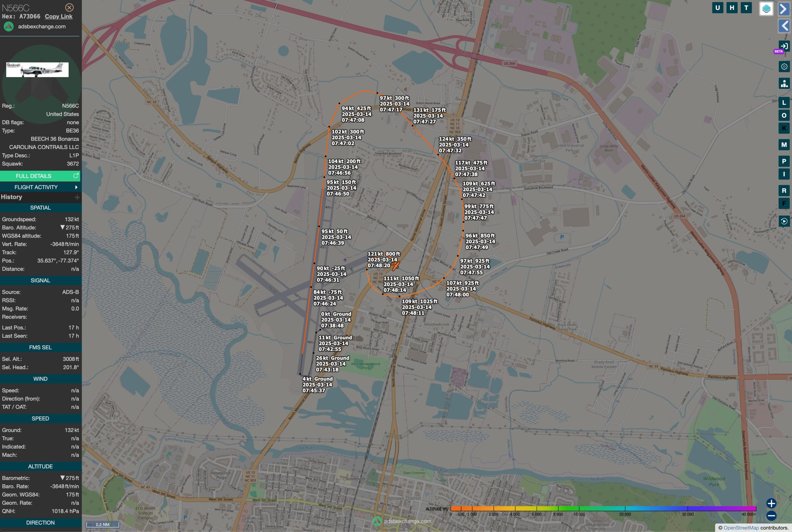Click the Copy Link hyperlink

point(59,16)
